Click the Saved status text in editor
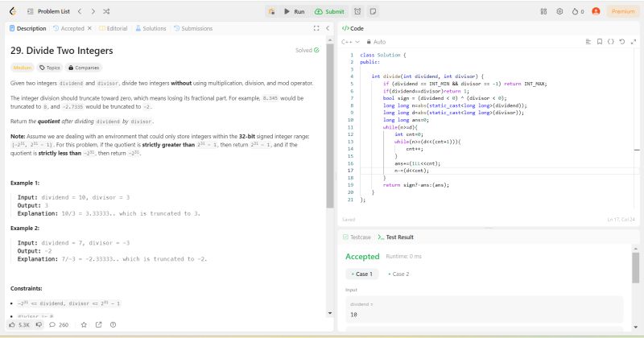644x338 pixels. [349, 220]
